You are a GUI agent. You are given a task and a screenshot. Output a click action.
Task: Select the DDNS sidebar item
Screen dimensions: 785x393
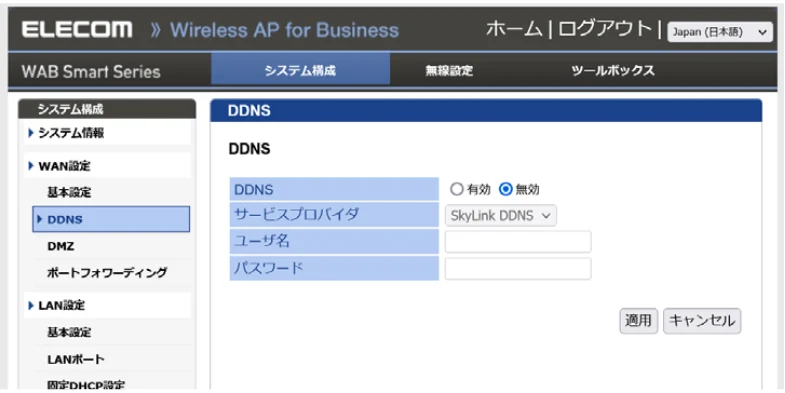tap(111, 219)
